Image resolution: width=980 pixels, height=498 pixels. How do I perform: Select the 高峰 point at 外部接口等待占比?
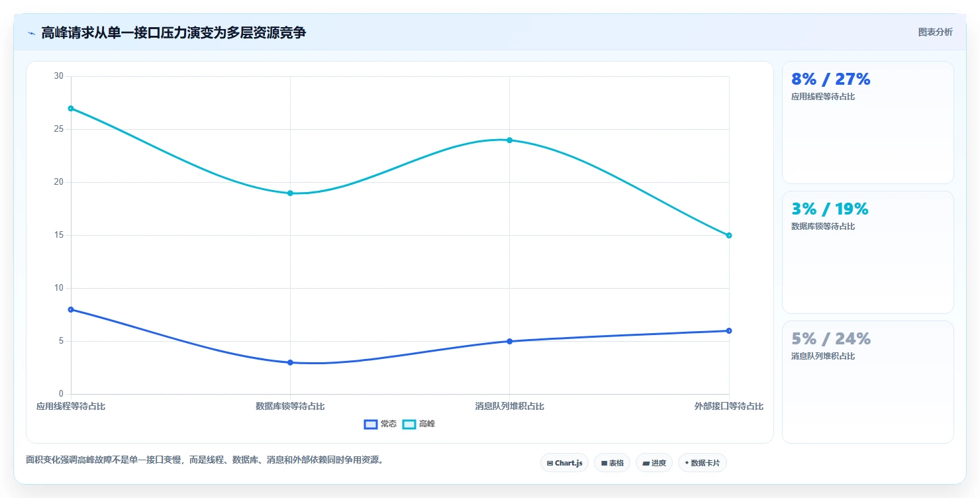(728, 235)
